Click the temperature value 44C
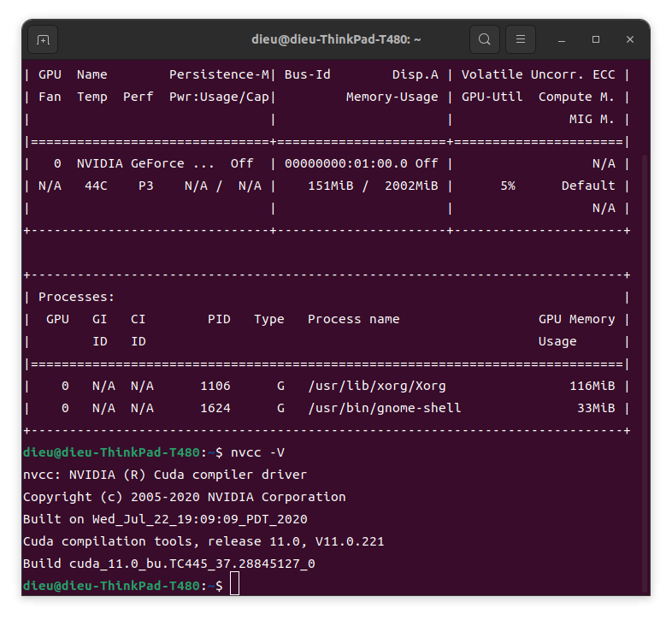Viewport: 672px width, 620px height. tap(96, 186)
